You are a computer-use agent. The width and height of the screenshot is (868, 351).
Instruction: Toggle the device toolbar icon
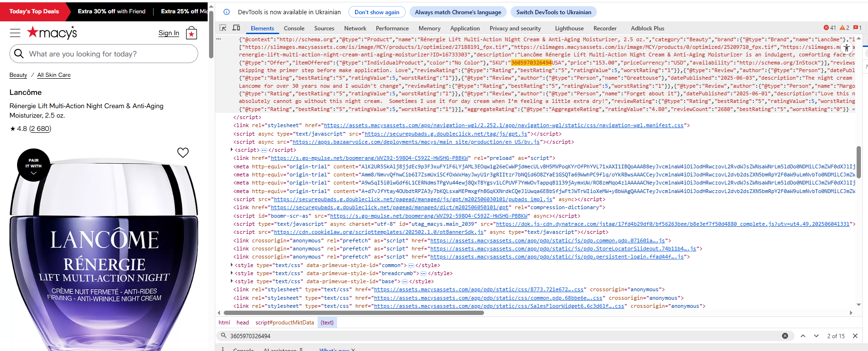point(236,28)
